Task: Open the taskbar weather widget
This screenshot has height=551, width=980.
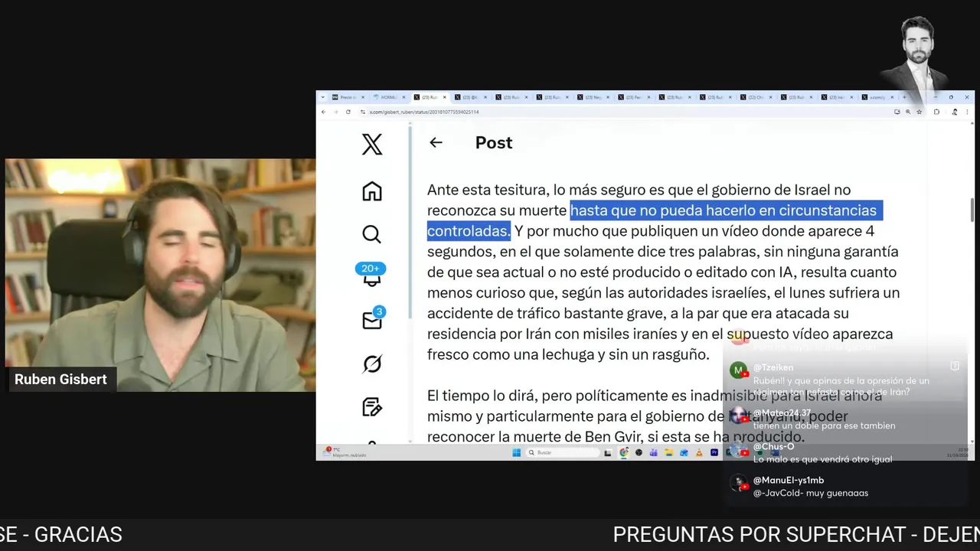Action: coord(345,452)
